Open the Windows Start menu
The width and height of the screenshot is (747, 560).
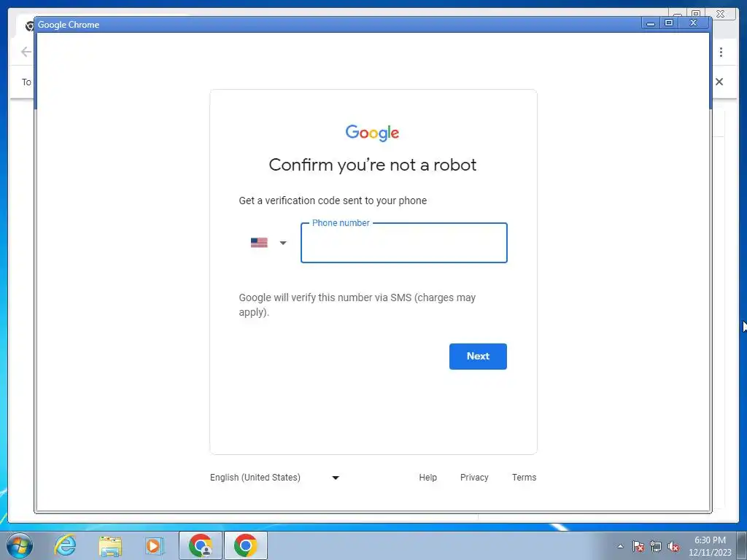coord(20,545)
